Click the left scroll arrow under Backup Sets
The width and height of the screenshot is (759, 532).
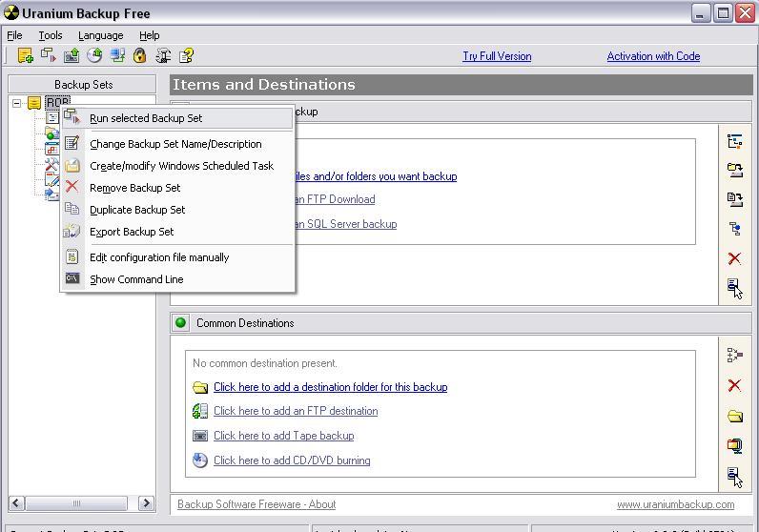point(16,503)
